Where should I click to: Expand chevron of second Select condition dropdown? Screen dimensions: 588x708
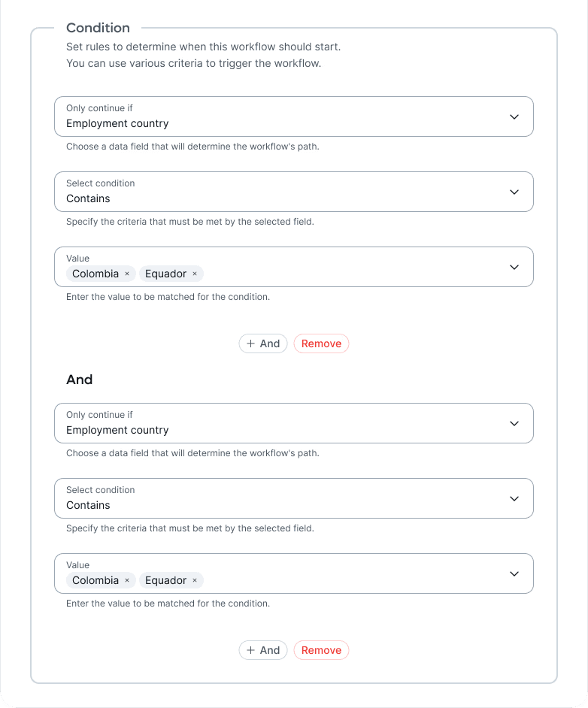514,498
